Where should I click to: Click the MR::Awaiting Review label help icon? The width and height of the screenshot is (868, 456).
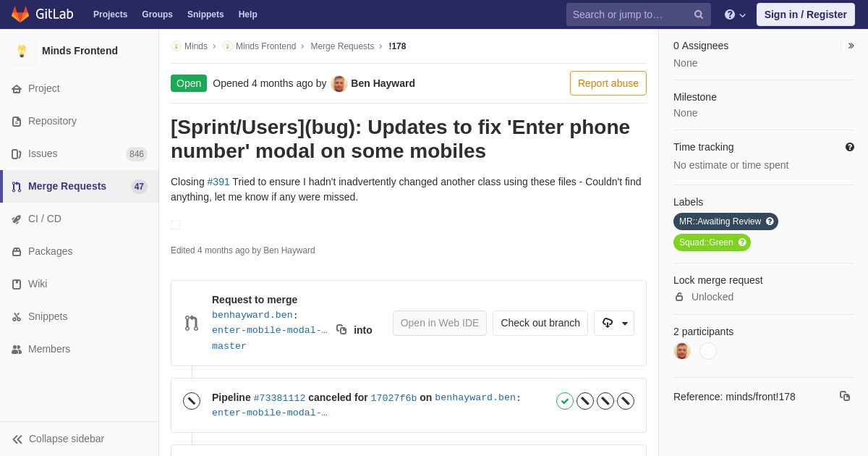click(x=770, y=221)
